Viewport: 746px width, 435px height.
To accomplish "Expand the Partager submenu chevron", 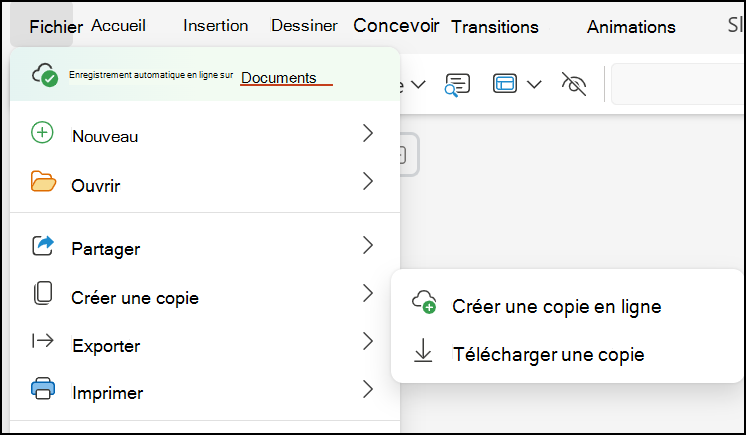I will (368, 245).
